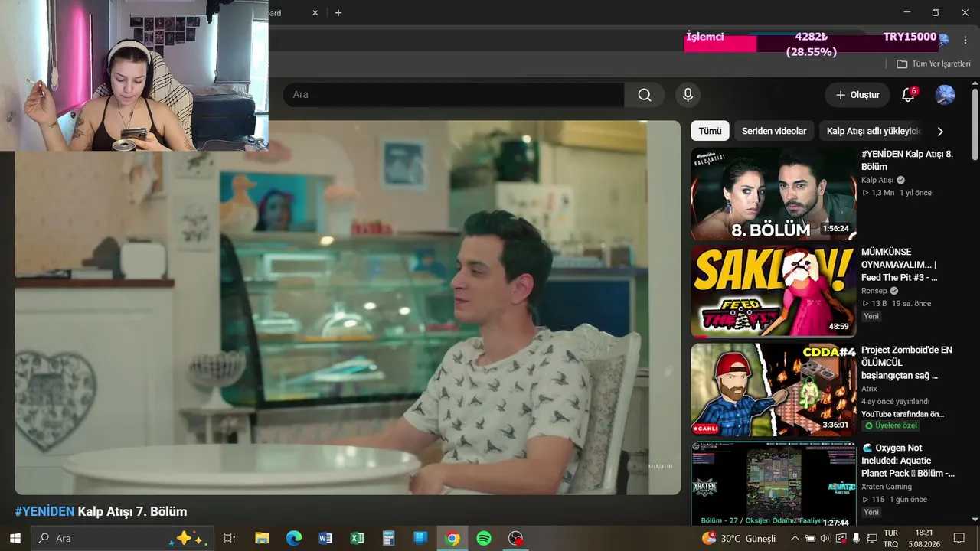Open a new Chrome tab
Image resolution: width=980 pixels, height=551 pixels.
338,13
